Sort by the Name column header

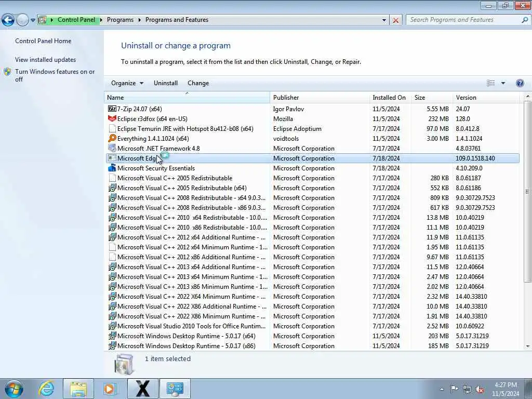tap(187, 97)
